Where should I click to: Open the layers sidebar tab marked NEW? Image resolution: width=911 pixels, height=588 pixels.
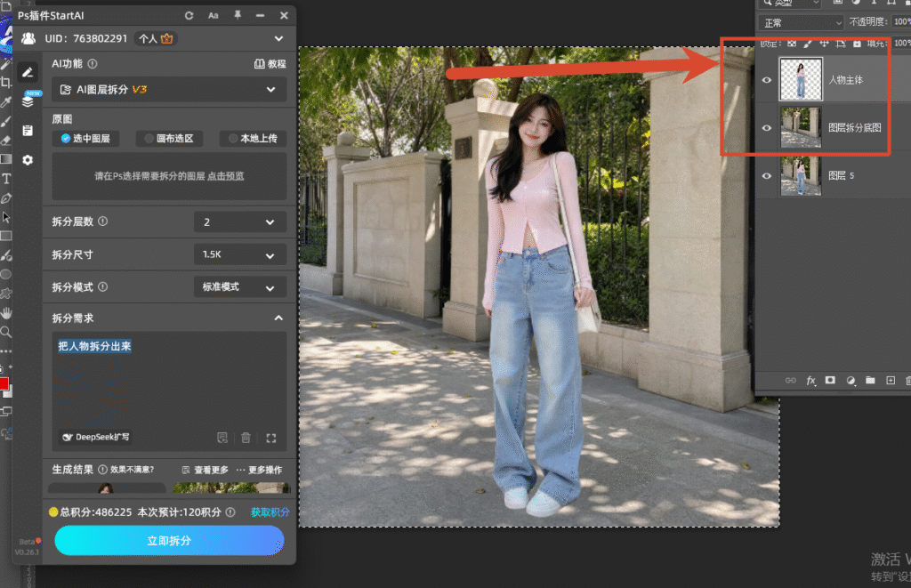tap(28, 101)
